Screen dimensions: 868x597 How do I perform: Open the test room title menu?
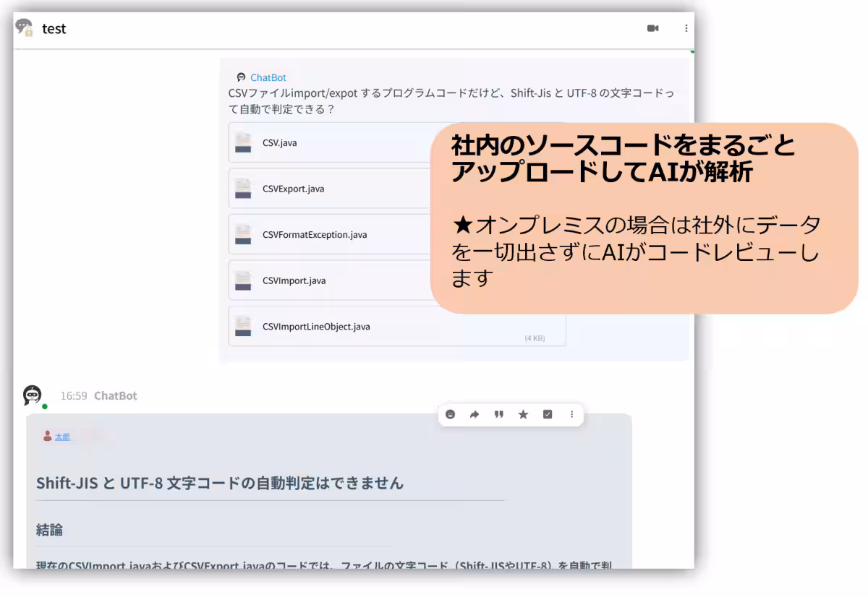(54, 29)
